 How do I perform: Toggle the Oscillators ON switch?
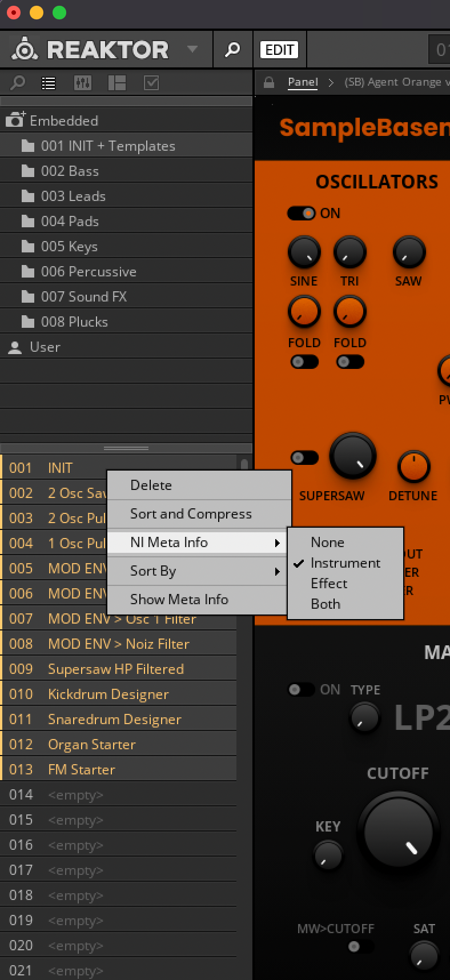click(302, 213)
